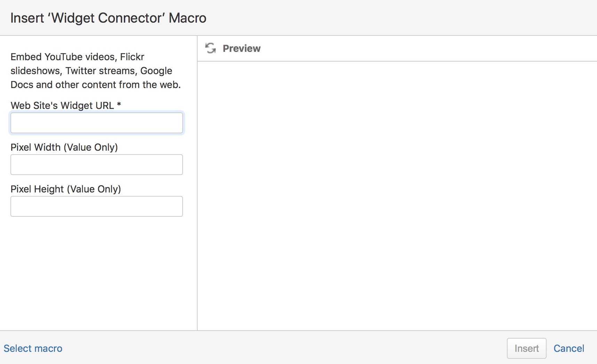The width and height of the screenshot is (597, 364).
Task: Click inside the empty preview pane
Action: pyautogui.click(x=397, y=196)
